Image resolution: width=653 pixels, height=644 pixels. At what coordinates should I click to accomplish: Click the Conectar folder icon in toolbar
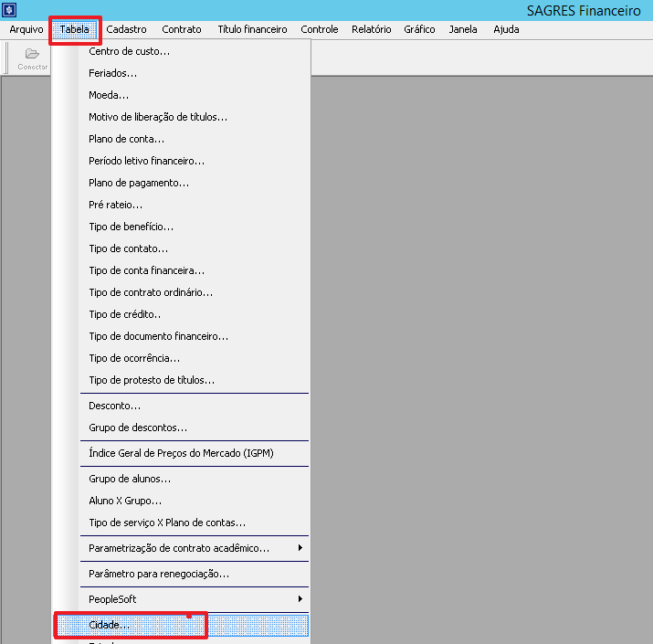click(32, 55)
